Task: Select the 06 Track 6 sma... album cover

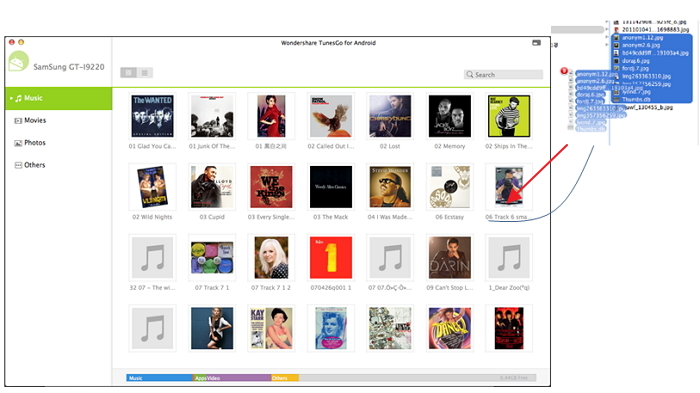Action: point(509,187)
